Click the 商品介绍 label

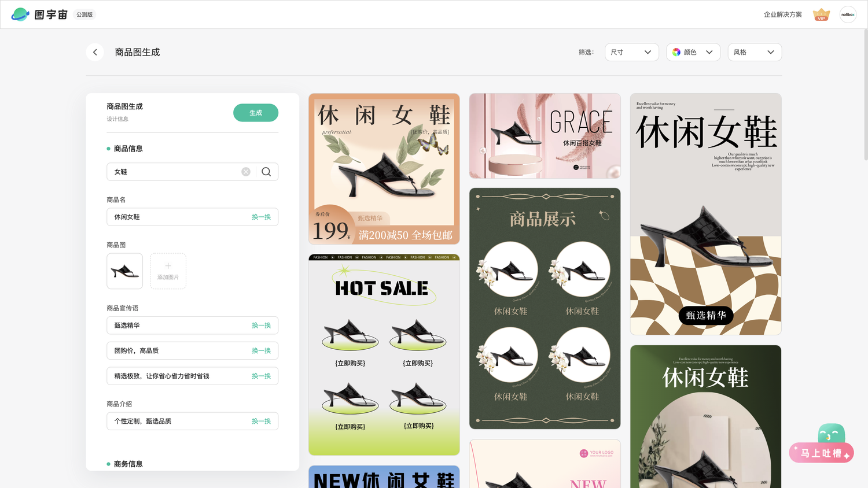pos(119,404)
